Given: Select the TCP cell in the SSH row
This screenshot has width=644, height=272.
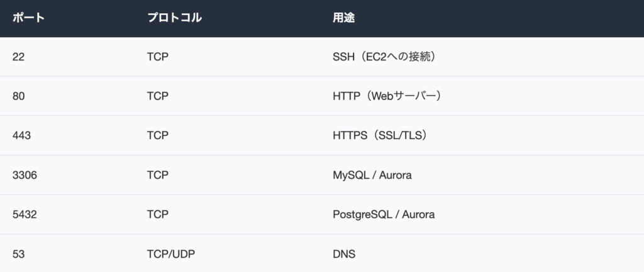Looking at the screenshot, I should [x=157, y=57].
